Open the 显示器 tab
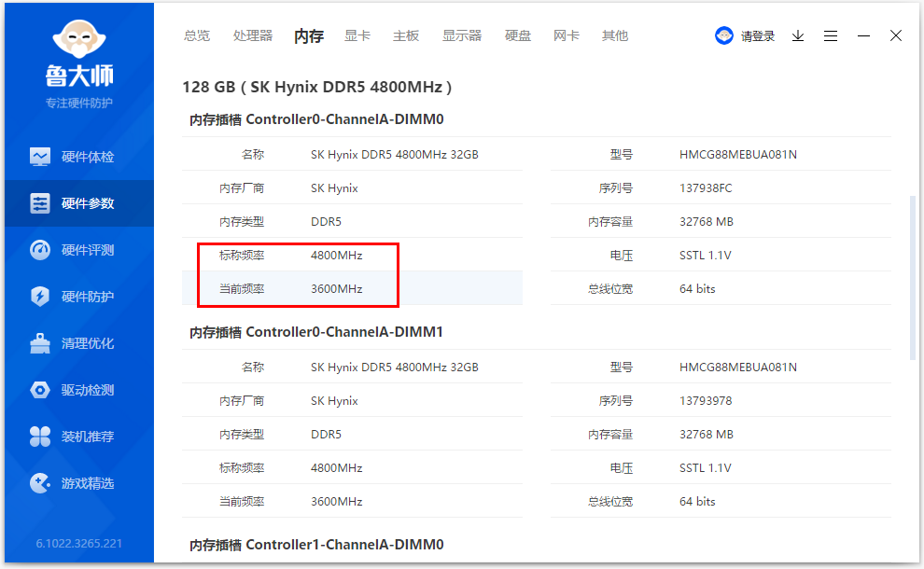This screenshot has height=569, width=924. coord(463,35)
